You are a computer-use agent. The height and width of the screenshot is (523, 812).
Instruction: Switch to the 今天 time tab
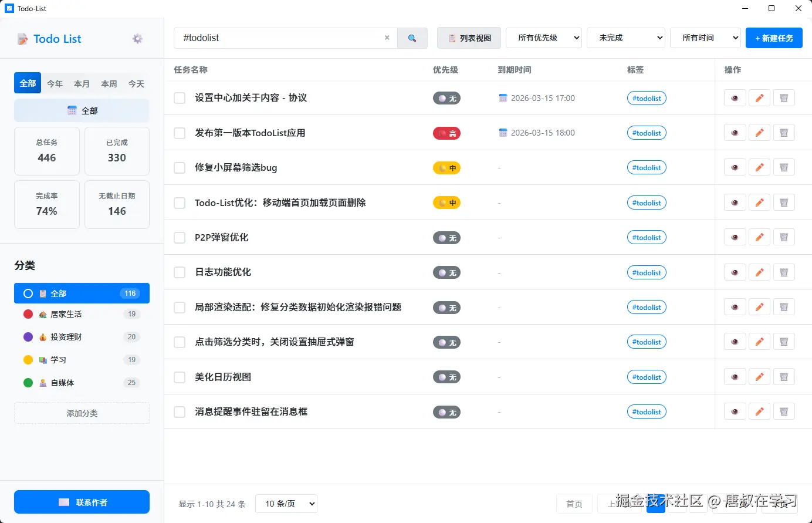click(136, 83)
